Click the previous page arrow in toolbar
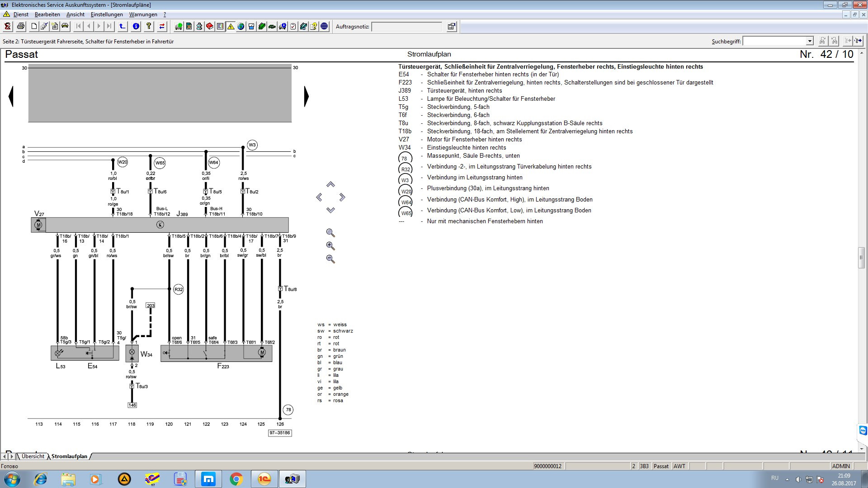The height and width of the screenshot is (488, 868). pyautogui.click(x=89, y=26)
